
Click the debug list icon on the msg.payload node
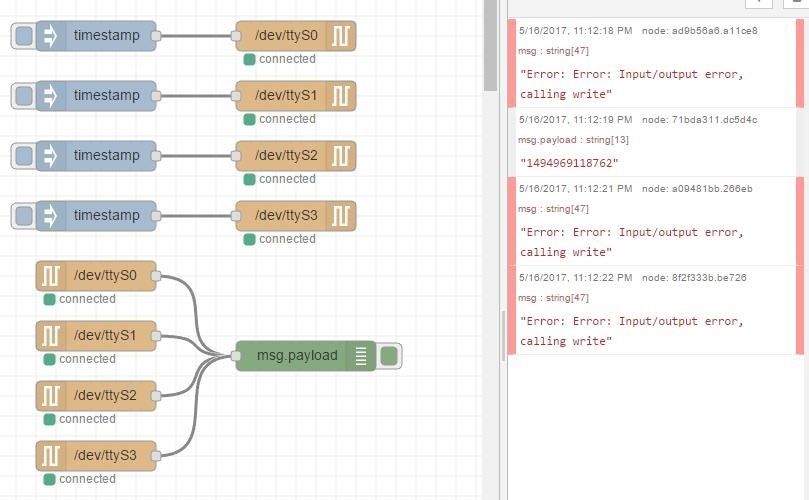(x=361, y=356)
